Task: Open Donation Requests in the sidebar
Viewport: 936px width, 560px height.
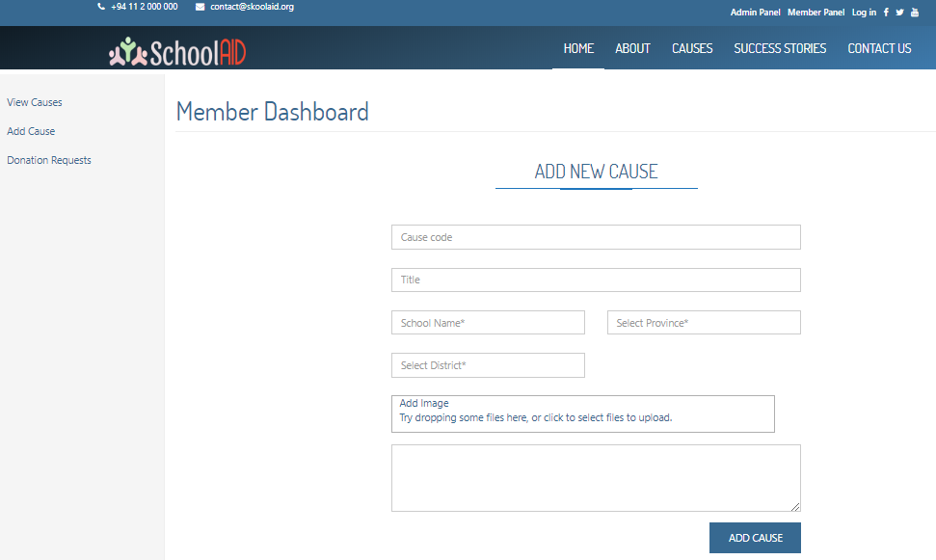Action: (x=49, y=160)
